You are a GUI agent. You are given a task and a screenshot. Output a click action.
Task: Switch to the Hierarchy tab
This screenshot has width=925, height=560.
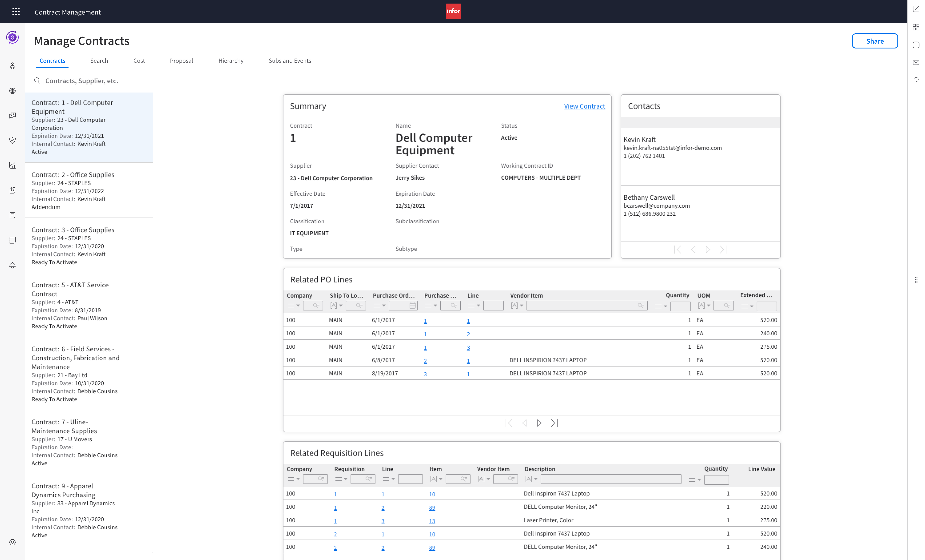pos(231,60)
